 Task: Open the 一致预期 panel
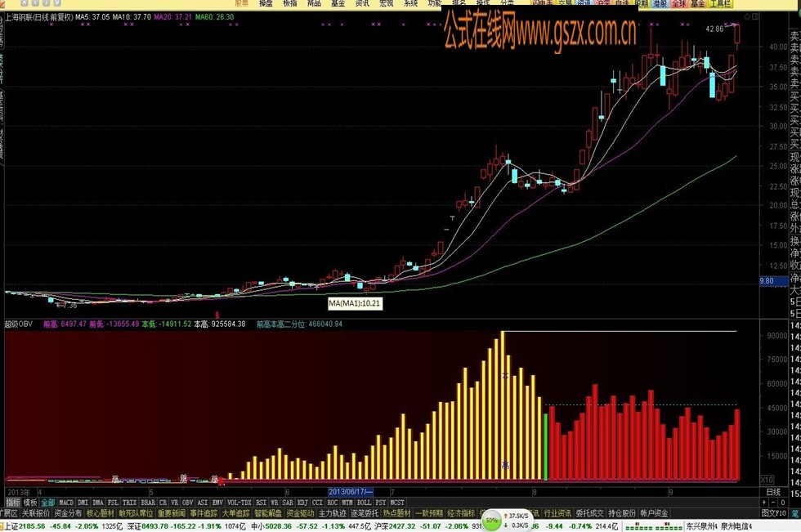point(428,512)
